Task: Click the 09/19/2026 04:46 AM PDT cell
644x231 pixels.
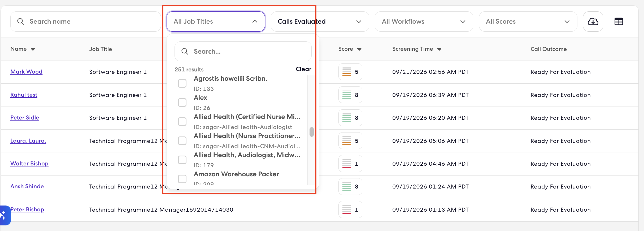Action: (430, 164)
